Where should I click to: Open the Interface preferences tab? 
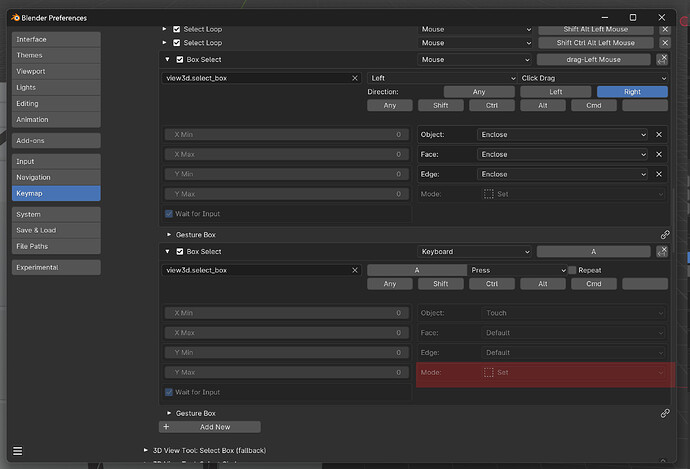click(56, 39)
